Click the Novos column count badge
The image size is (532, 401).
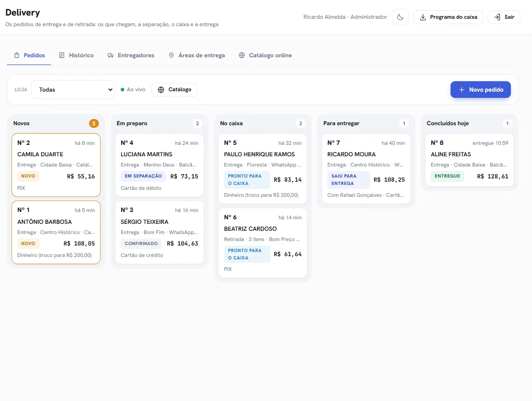coord(94,123)
